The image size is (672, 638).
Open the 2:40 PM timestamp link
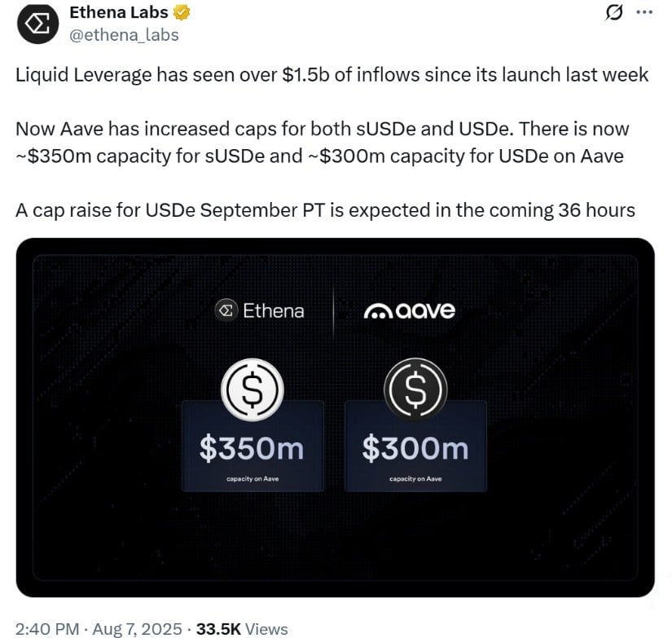tap(47, 629)
